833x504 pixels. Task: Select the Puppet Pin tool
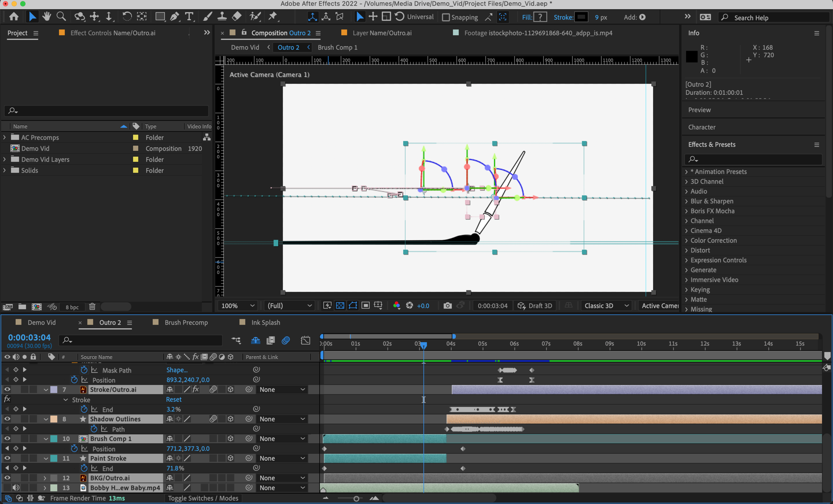pyautogui.click(x=273, y=17)
